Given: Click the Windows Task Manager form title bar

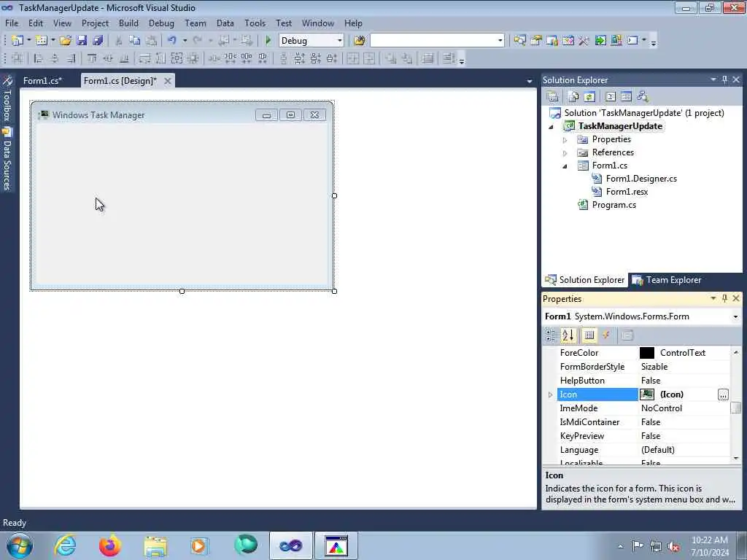Looking at the screenshot, I should tap(182, 114).
